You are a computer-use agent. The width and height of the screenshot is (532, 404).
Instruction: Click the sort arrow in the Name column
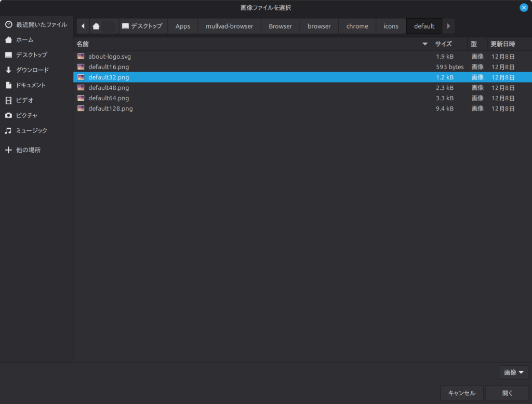(425, 44)
